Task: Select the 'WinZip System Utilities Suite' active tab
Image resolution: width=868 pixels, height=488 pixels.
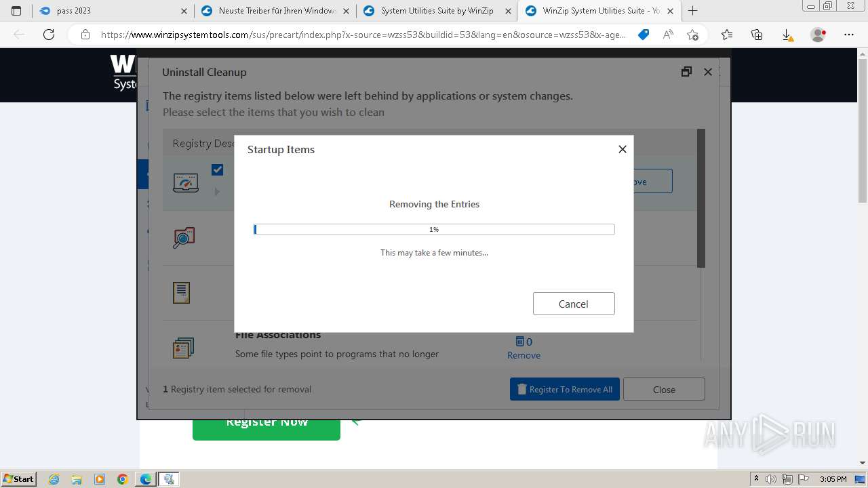Action: click(x=599, y=11)
